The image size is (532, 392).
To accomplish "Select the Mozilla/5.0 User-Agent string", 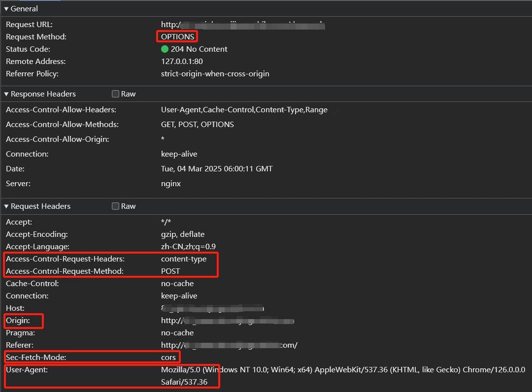I will (x=343, y=376).
